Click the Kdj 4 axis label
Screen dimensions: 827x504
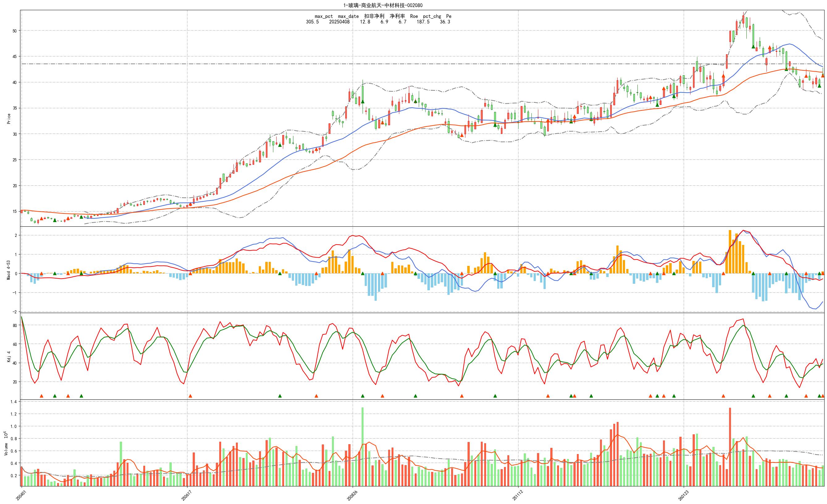[x=9, y=356]
